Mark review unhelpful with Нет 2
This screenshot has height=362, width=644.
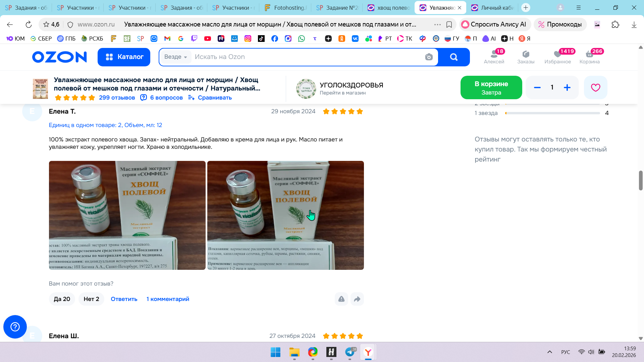point(91,299)
